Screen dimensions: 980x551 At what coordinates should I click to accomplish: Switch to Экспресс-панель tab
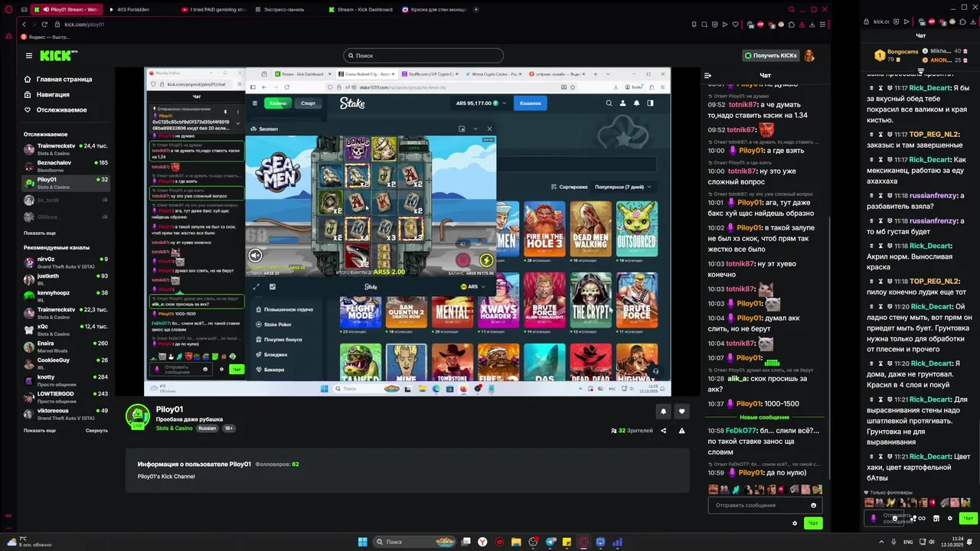(x=285, y=9)
